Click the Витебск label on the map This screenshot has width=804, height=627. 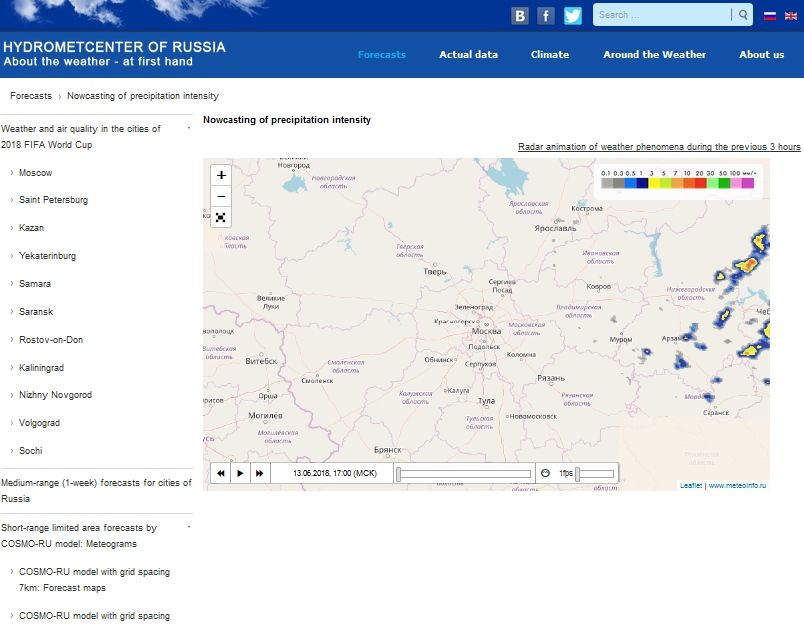(x=261, y=361)
